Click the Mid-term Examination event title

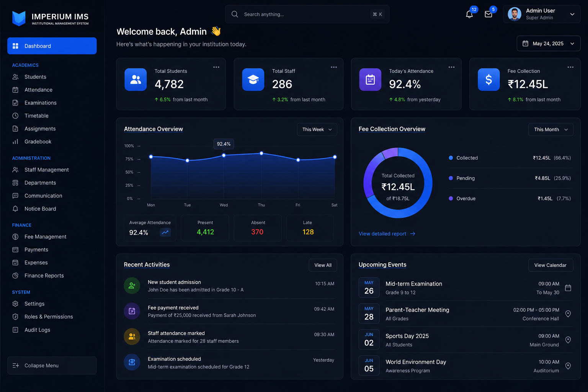[x=414, y=284]
